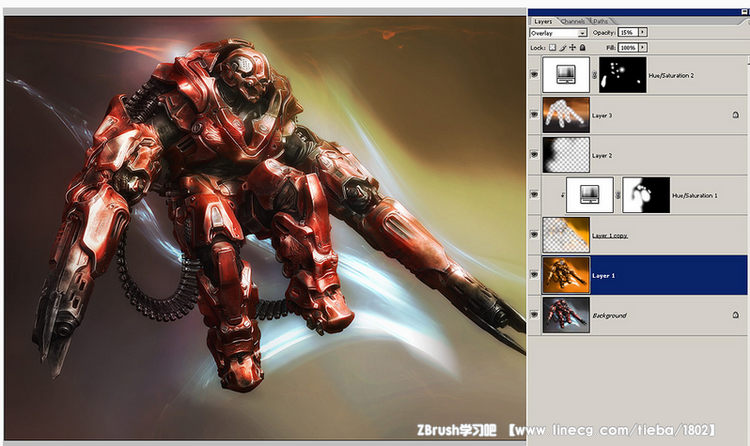Select layer named Layer 1 copy
Screen dimensions: 750x446
coord(610,235)
